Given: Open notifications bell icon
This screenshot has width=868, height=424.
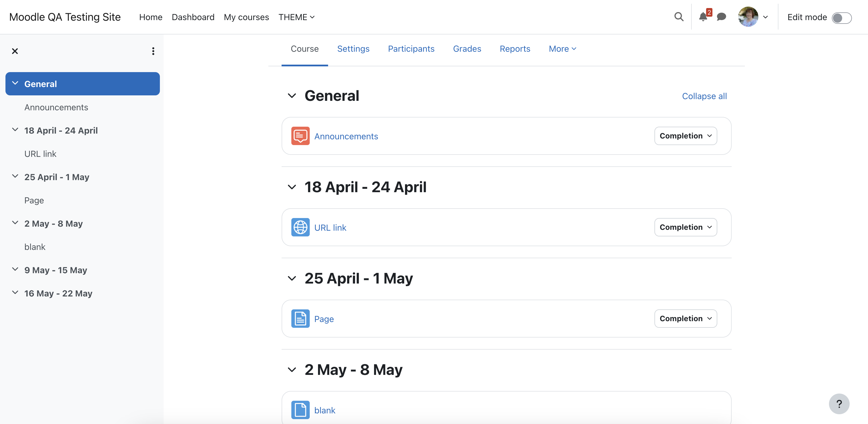Looking at the screenshot, I should coord(703,17).
